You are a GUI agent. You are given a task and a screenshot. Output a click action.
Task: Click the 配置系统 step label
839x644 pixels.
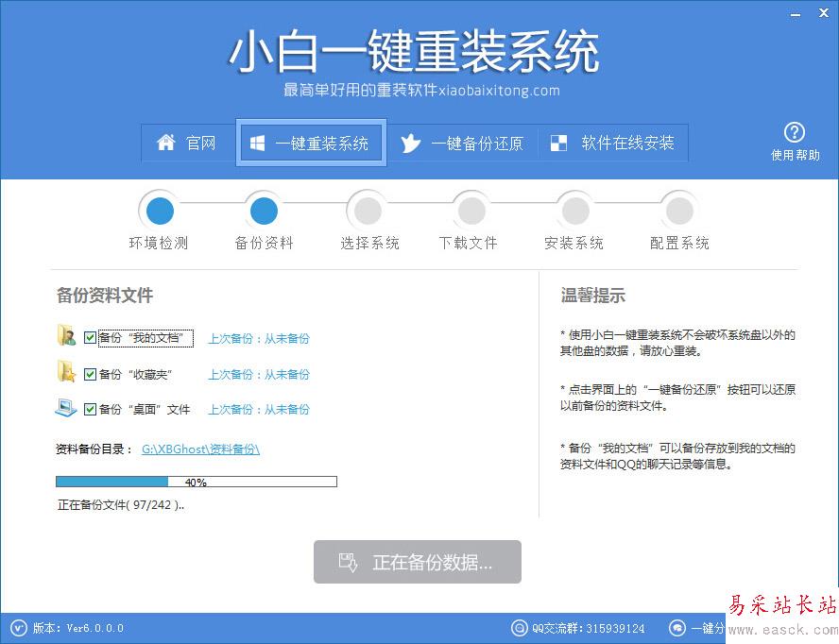679,244
